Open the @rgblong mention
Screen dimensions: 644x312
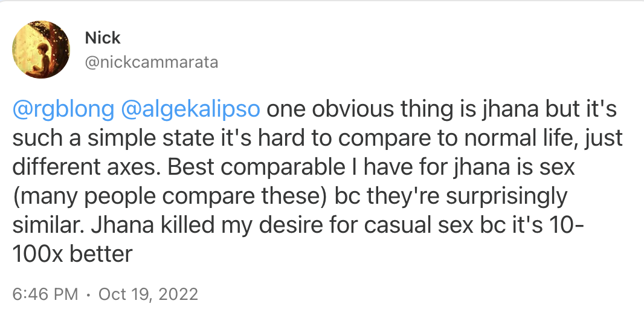(x=63, y=110)
